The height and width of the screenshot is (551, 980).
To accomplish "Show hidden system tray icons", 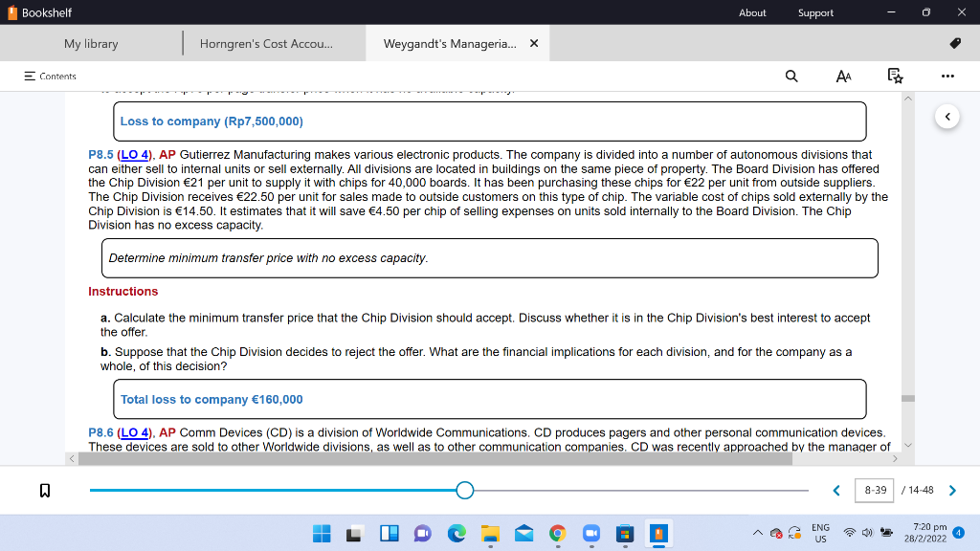I will pos(758,533).
